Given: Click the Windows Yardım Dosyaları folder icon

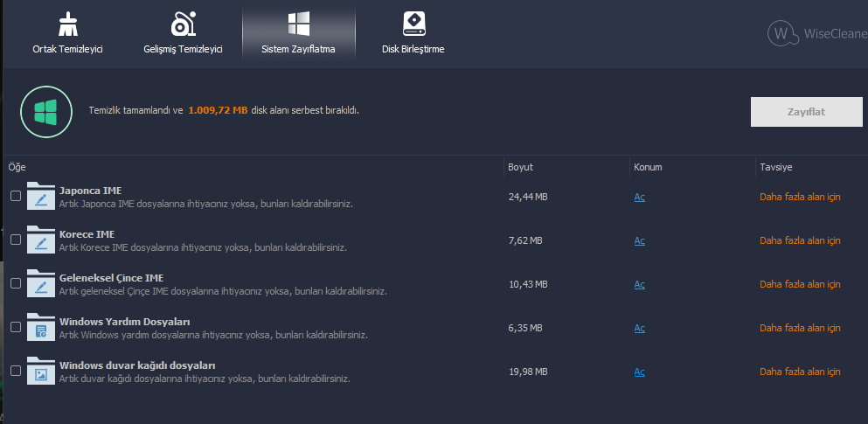Looking at the screenshot, I should coord(41,327).
